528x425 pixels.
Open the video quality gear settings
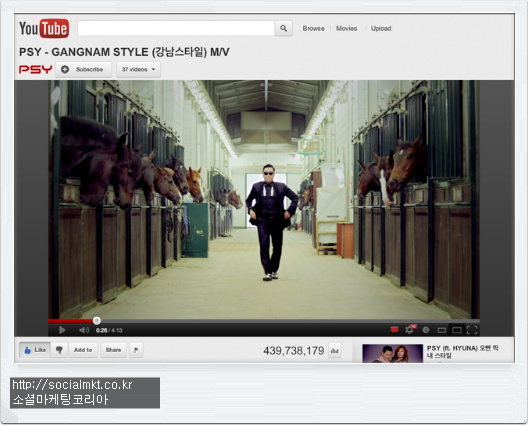[410, 329]
